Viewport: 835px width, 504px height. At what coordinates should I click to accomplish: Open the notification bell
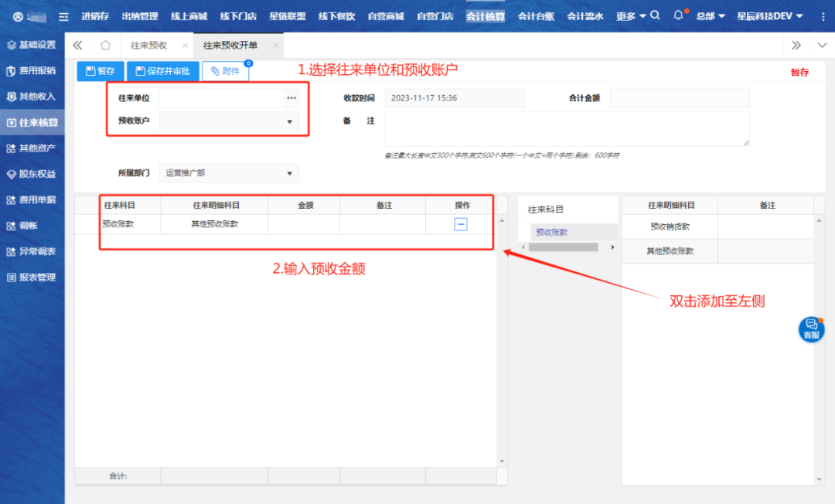679,15
